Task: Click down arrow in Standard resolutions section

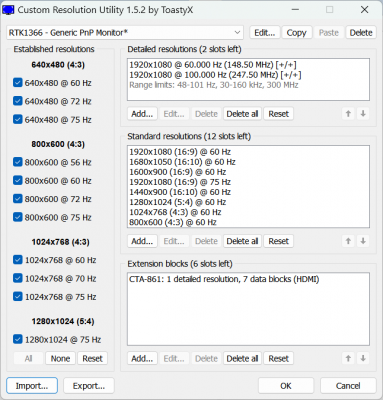Action: pos(363,241)
